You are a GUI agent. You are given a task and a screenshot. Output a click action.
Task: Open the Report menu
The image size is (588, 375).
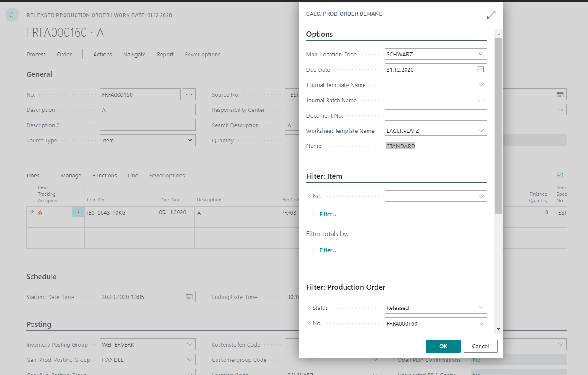(x=165, y=54)
